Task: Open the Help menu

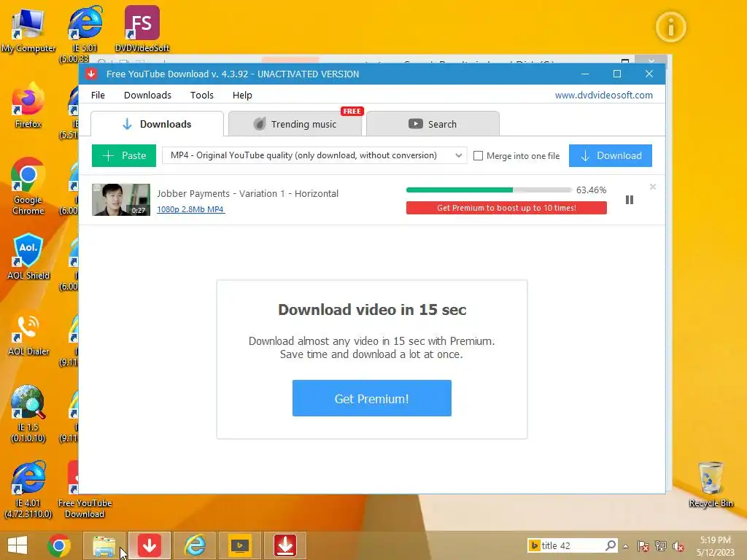Action: point(242,96)
